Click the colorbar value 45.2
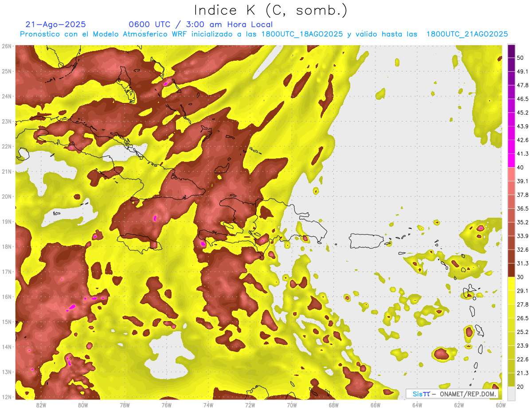Screen dimensions: 532x411 coord(523,113)
